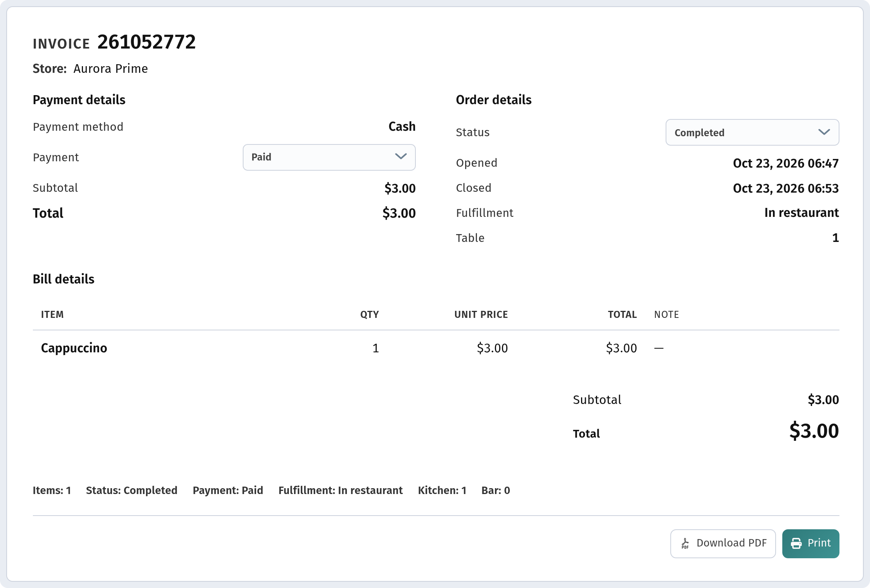Click the large bill total $3.00
Viewport: 870px width, 588px height.
[814, 431]
